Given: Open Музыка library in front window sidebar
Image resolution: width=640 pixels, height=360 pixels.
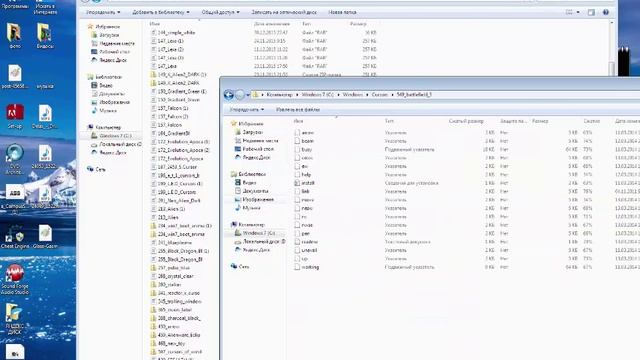Looking at the screenshot, I should (251, 208).
